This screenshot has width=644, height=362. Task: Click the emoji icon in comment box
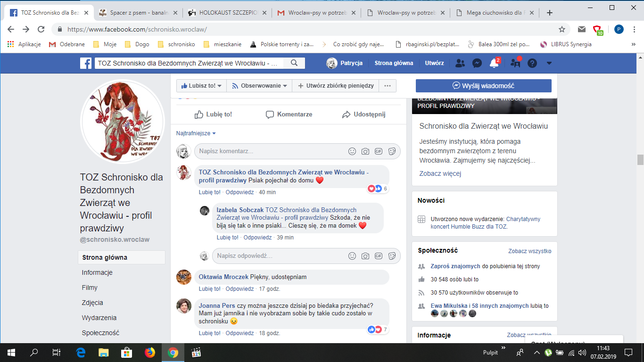click(352, 151)
